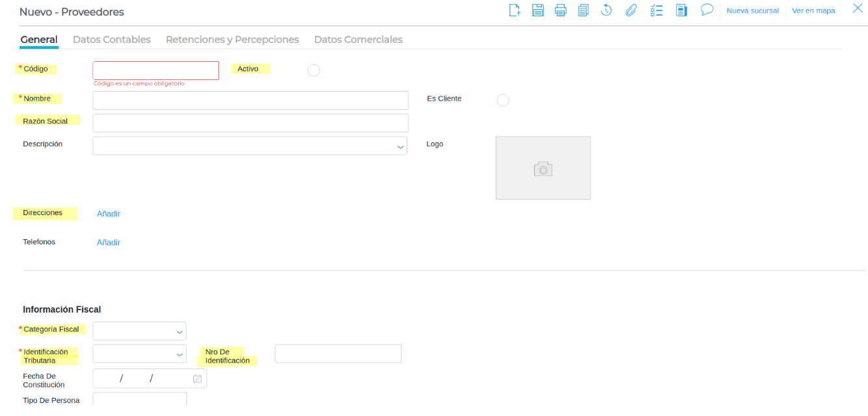This screenshot has height=416, width=868.
Task: Open the Fecha De Constitución calendar picker
Action: click(x=198, y=379)
